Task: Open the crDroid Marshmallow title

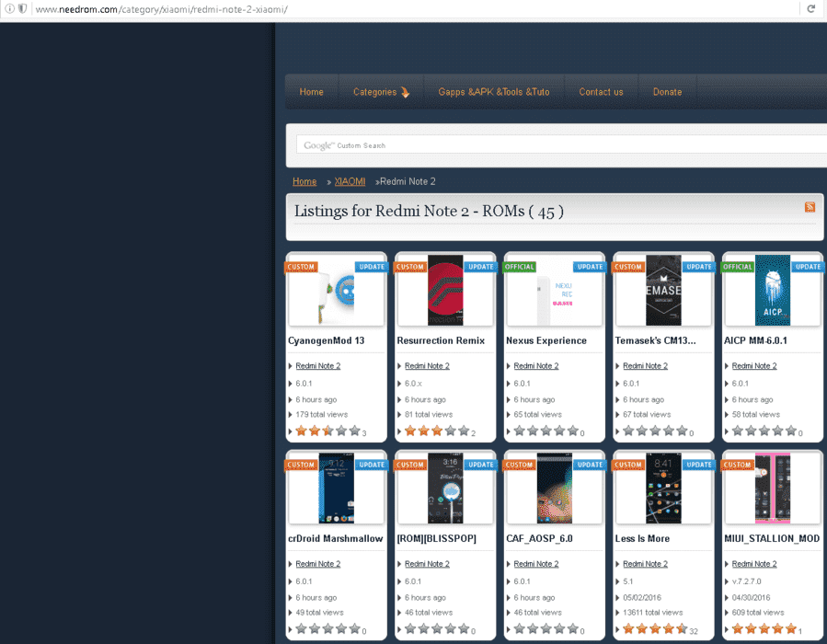Action: (x=336, y=538)
